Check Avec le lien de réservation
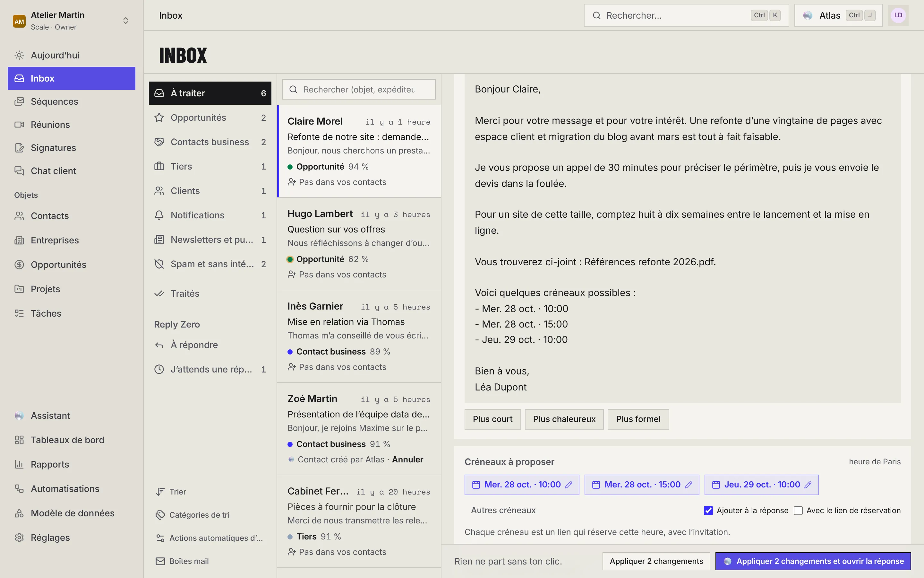Screen dimensions: 924x578 point(798,510)
